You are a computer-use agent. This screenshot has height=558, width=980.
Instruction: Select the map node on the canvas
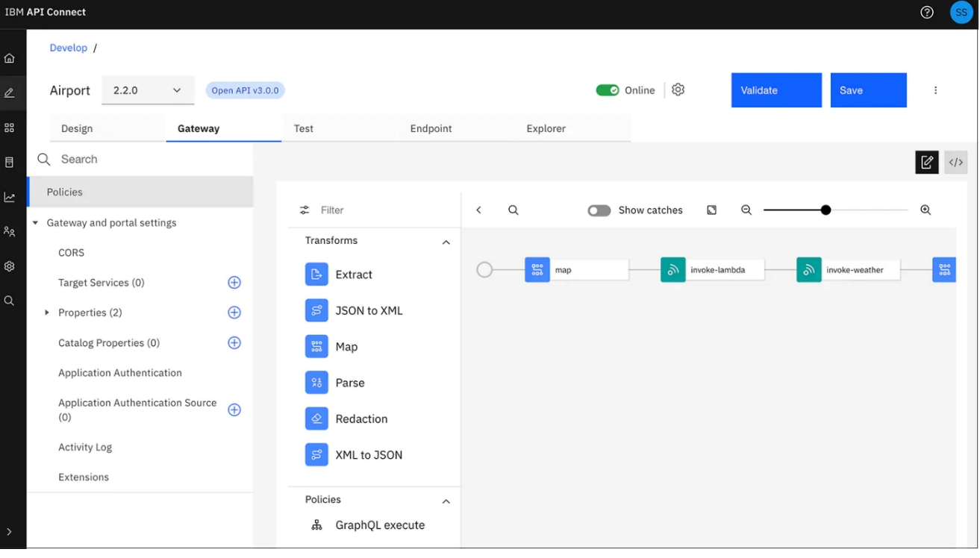[x=577, y=270]
